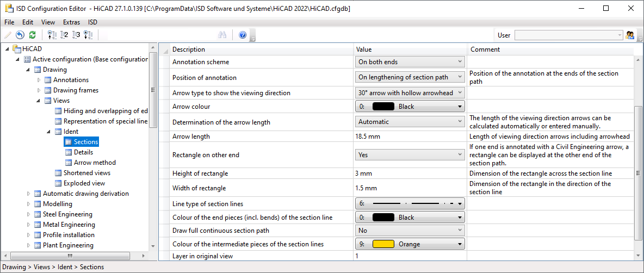
Task: Open the Position of annotation dropdown
Action: coord(410,77)
